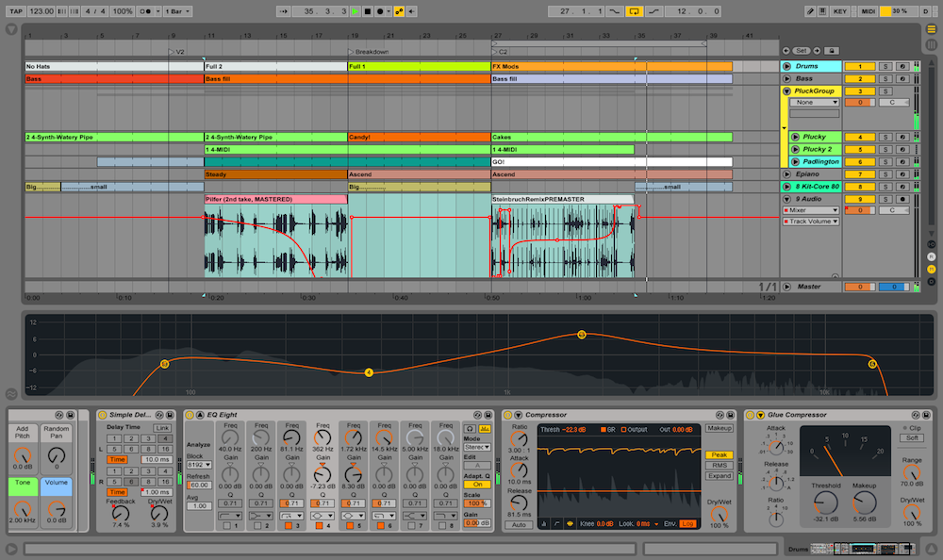Click the hot-swap preset icon on the Compressor
The height and width of the screenshot is (560, 943).
[719, 415]
